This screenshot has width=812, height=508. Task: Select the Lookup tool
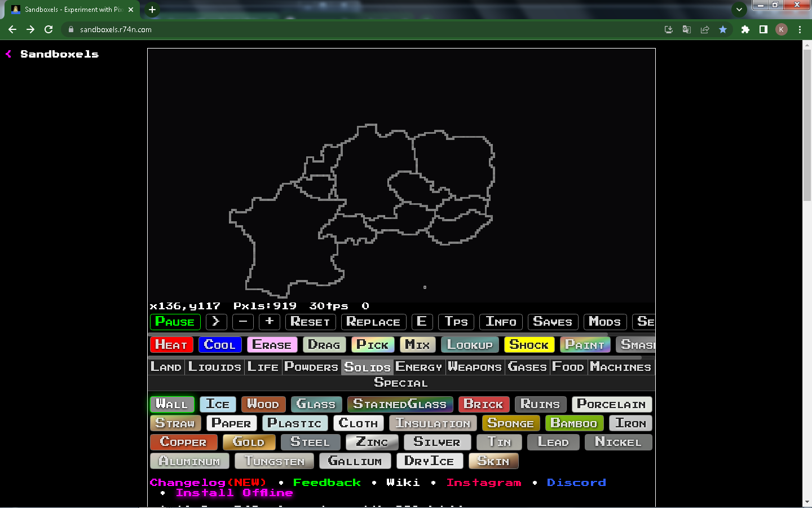point(470,345)
